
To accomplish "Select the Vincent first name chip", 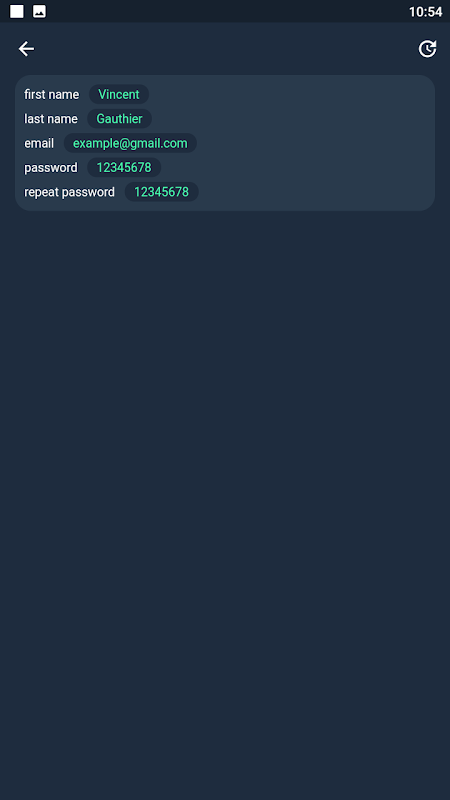I will (119, 94).
